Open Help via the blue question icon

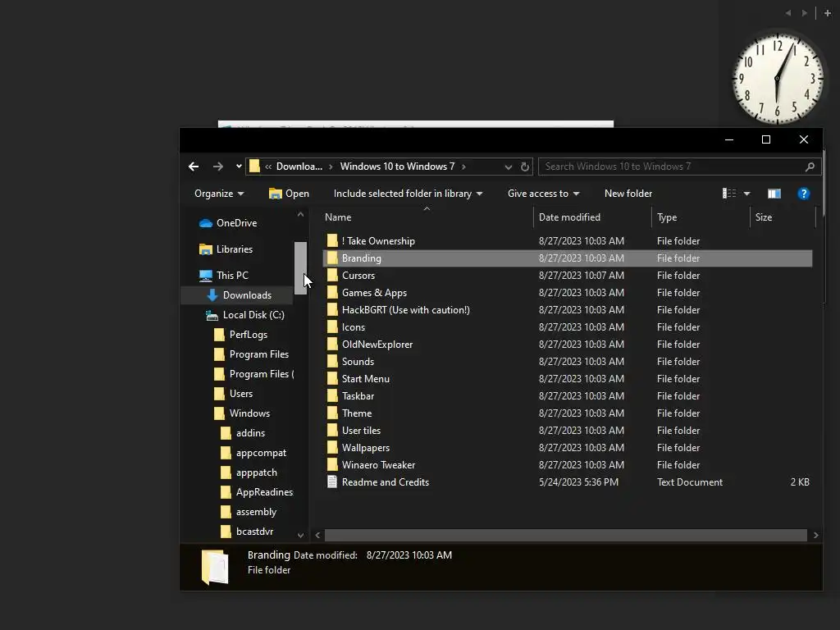pos(803,194)
